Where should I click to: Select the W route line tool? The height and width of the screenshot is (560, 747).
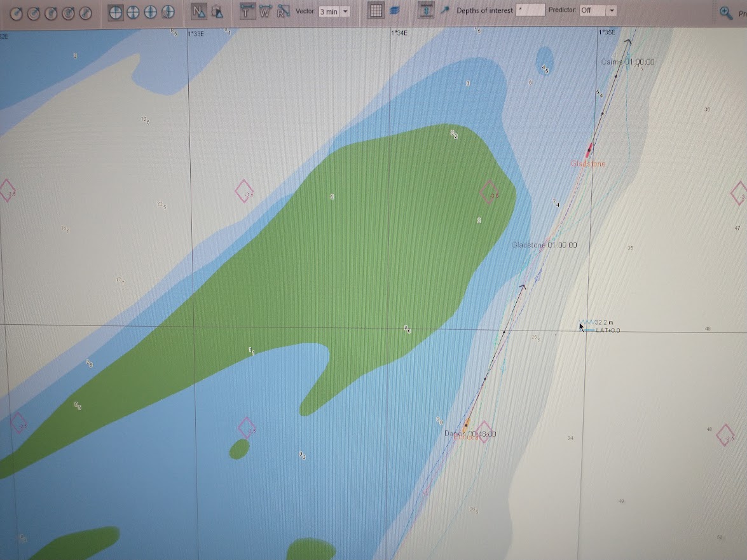pos(265,11)
